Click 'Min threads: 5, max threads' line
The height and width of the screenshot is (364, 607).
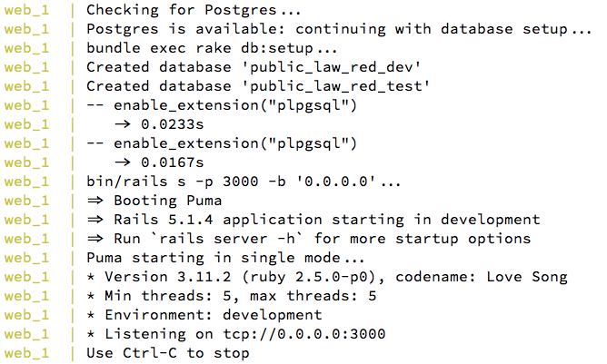[x=231, y=296]
